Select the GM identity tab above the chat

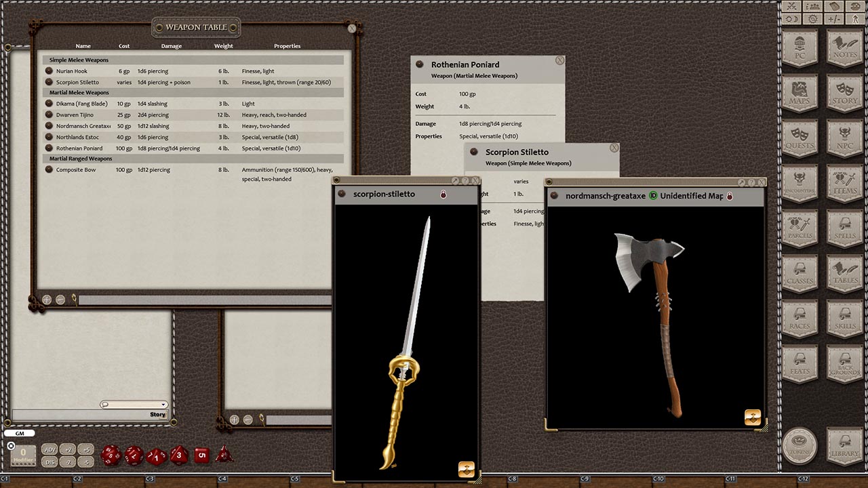pyautogui.click(x=20, y=433)
